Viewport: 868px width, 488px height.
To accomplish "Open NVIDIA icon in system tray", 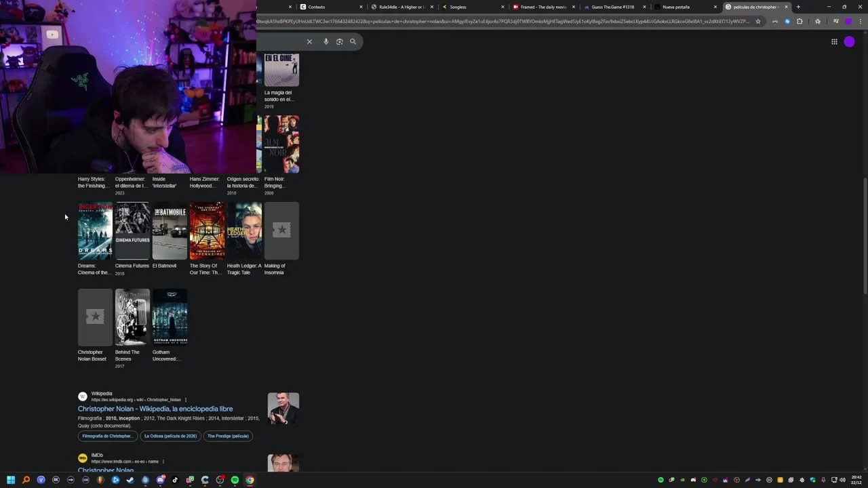I will (682, 480).
